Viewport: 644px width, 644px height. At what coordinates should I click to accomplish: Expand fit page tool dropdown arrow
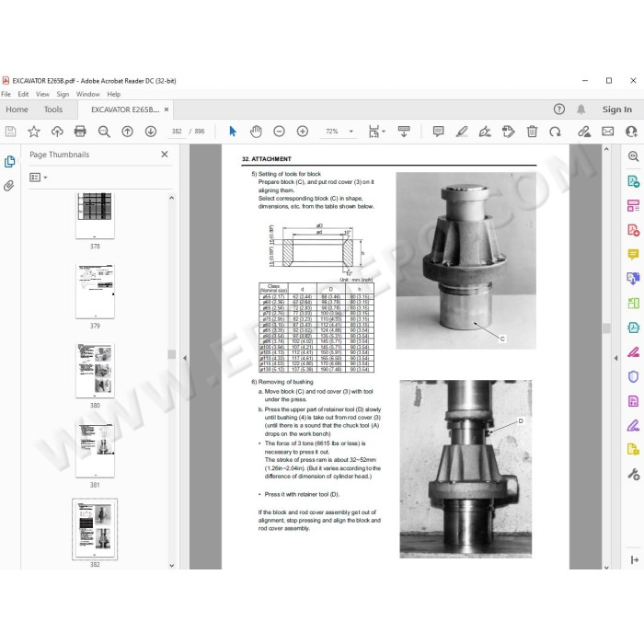(x=384, y=132)
